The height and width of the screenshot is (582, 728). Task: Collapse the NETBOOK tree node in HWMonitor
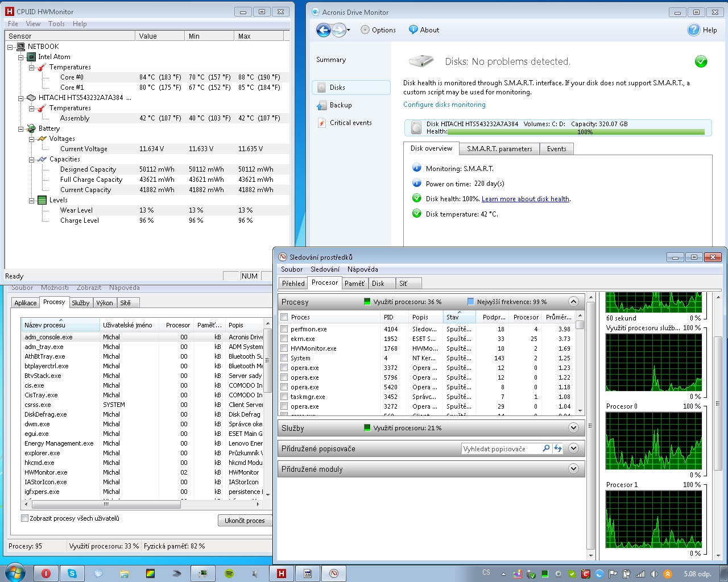coord(10,47)
